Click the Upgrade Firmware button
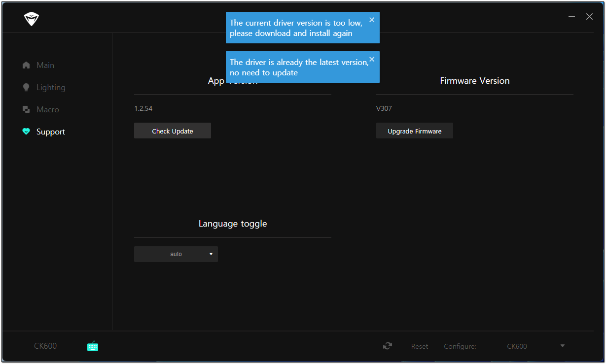This screenshot has height=364, width=606. [414, 131]
